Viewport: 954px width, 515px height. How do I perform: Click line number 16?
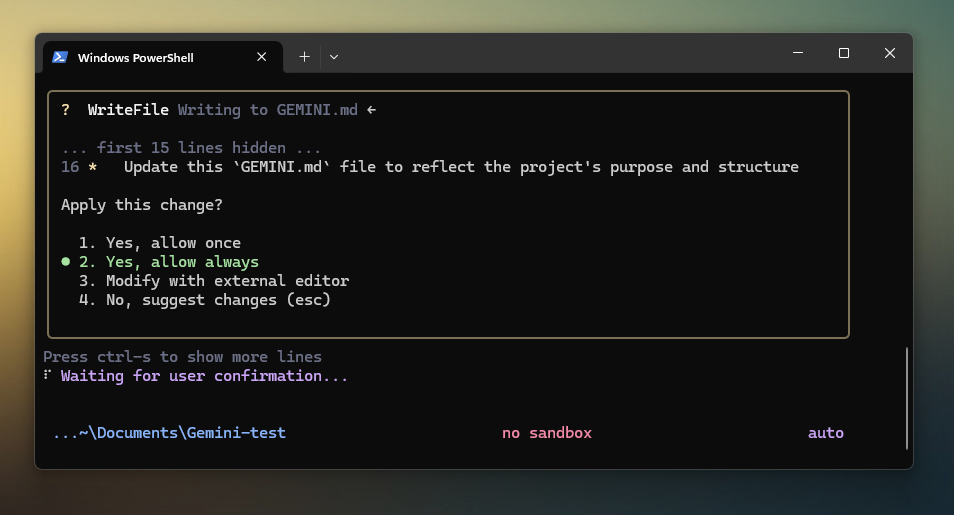70,167
